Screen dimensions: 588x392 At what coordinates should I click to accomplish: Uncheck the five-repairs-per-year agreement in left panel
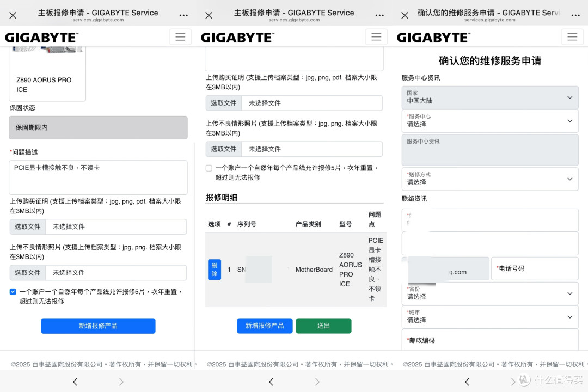[x=13, y=292]
